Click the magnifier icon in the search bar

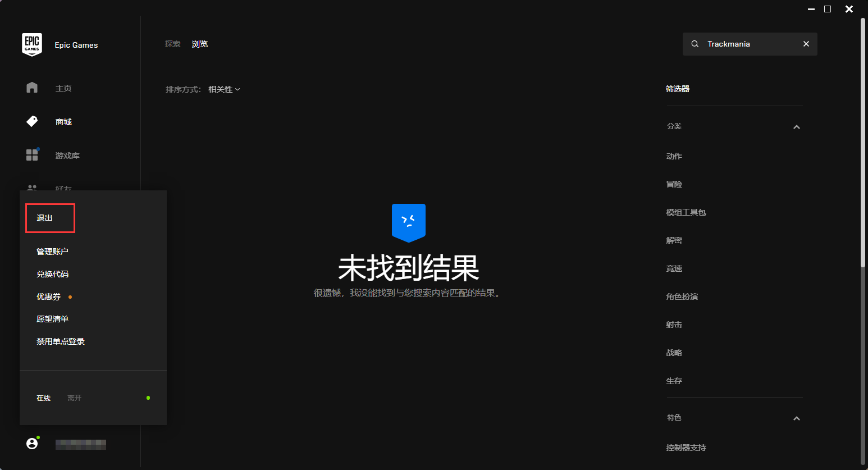click(695, 43)
